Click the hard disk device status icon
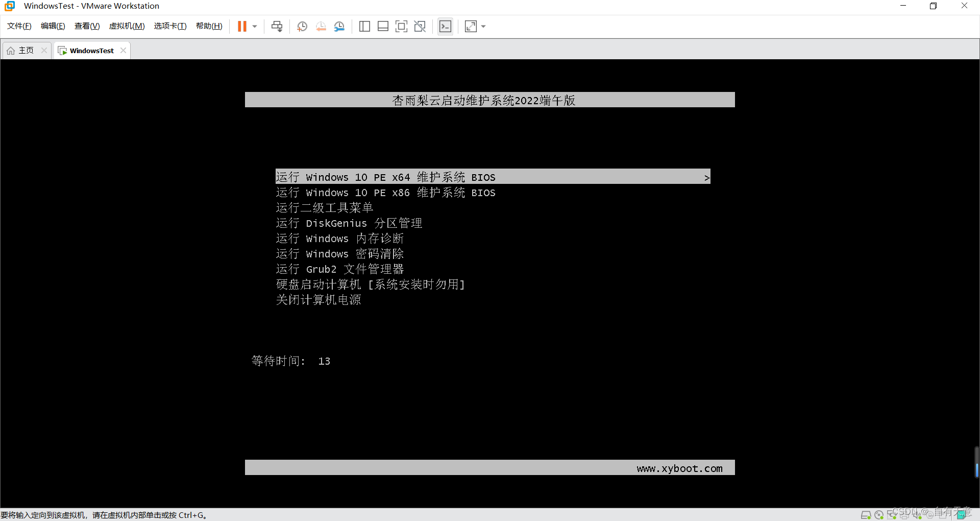 coord(866,515)
